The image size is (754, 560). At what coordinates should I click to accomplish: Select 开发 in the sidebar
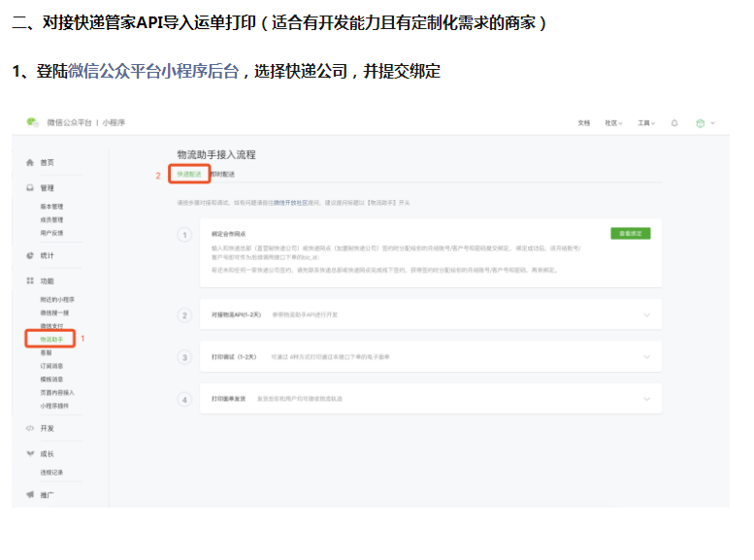point(48,428)
